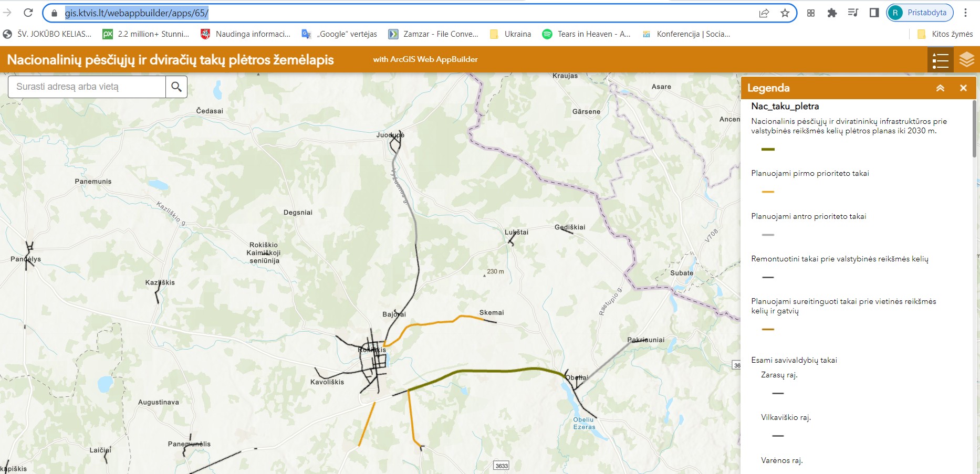Open 'Naudinga informaci...' bookmark

[245, 34]
